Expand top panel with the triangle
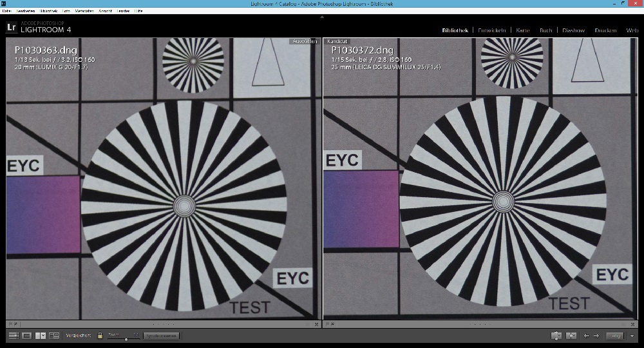 coord(322,17)
